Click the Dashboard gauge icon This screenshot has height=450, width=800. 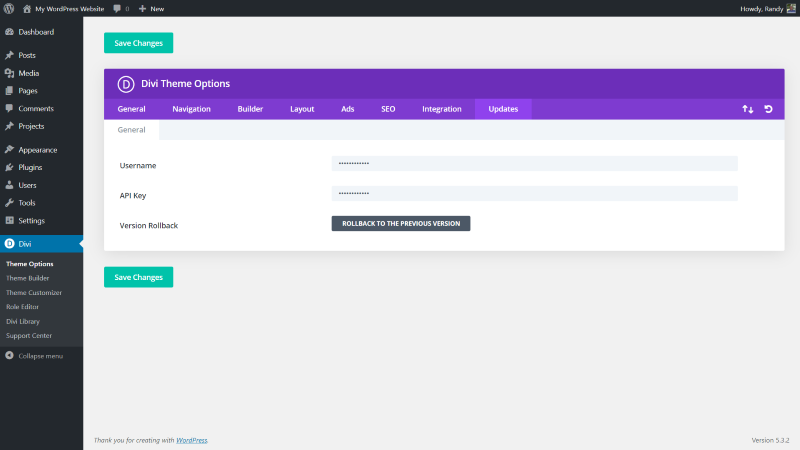click(x=9, y=32)
